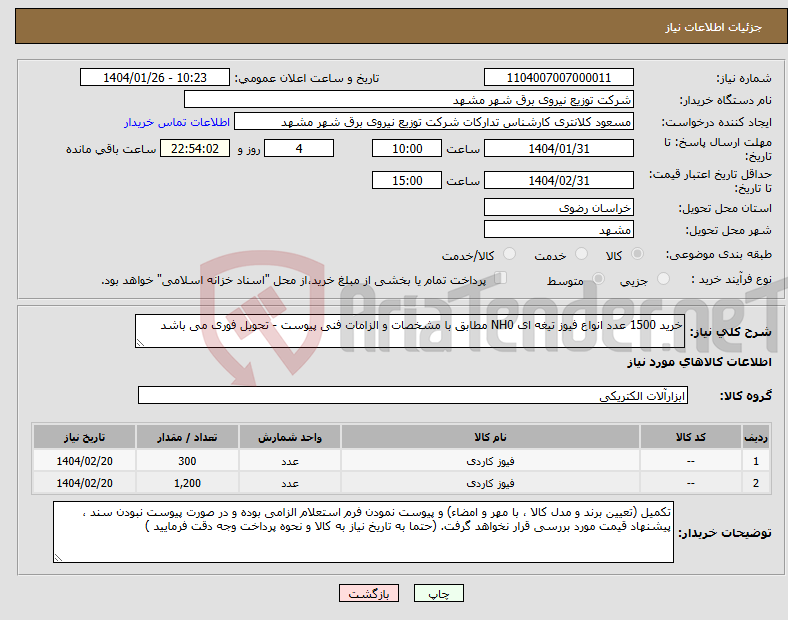Select the متوسط purchase type radio

[x=598, y=278]
